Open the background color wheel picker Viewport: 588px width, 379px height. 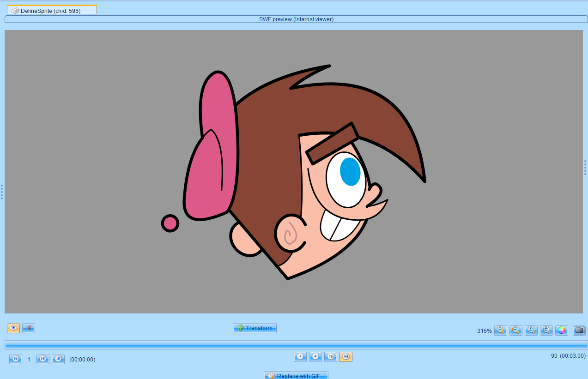click(562, 330)
